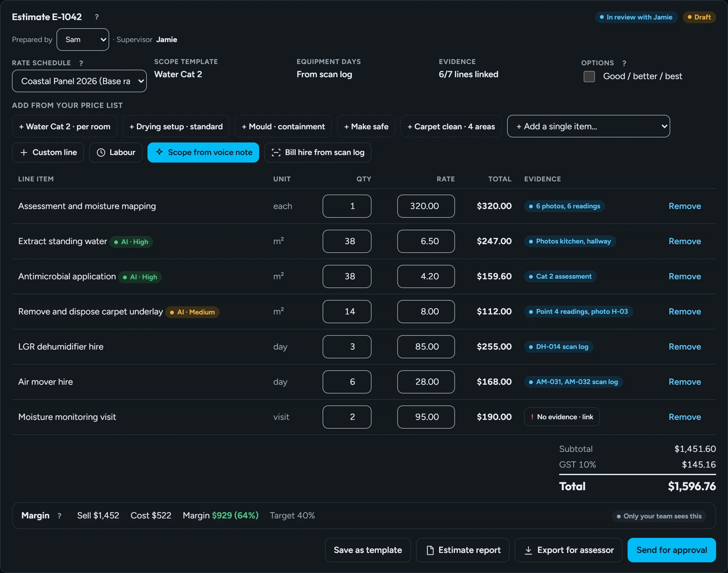Open the 6 photos, 6 readings evidence chip
This screenshot has height=573, width=728.
click(564, 206)
